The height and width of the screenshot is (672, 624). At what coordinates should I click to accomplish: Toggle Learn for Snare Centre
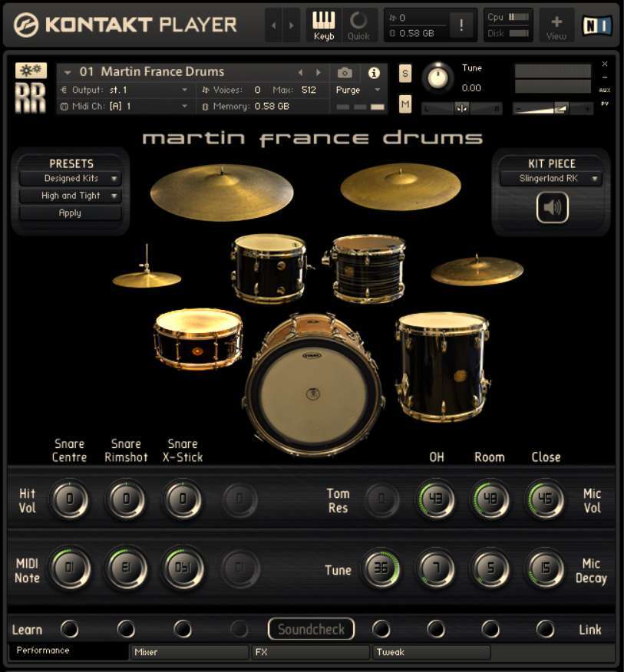[x=70, y=629]
